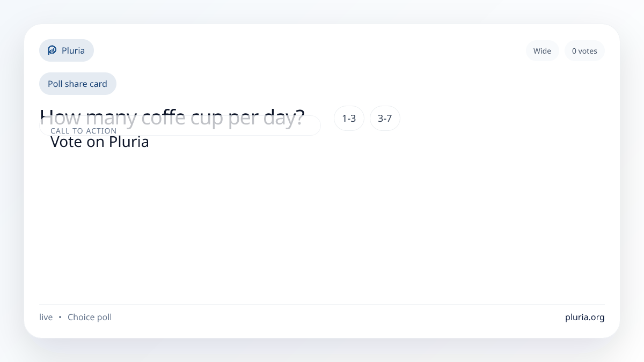Click the Choice poll type label
This screenshot has width=644, height=362.
click(90, 317)
